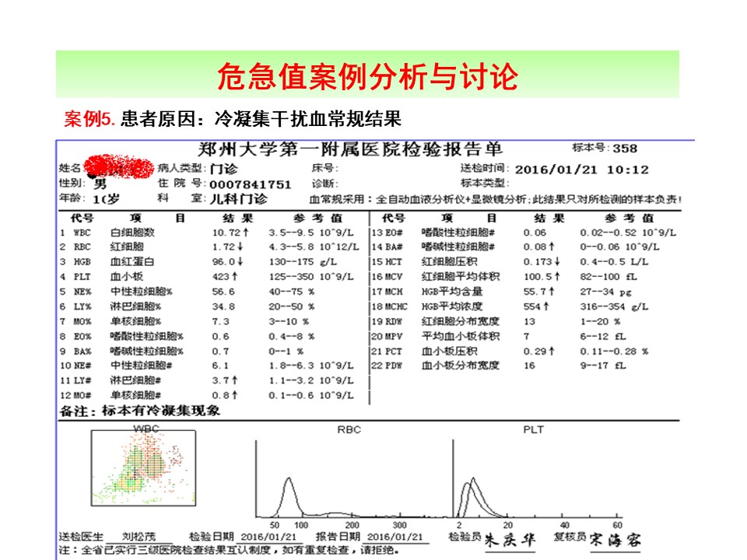Select the subtitle "冷凝集干扰血常规结果"
Image resolution: width=747 pixels, height=560 pixels.
(308, 118)
